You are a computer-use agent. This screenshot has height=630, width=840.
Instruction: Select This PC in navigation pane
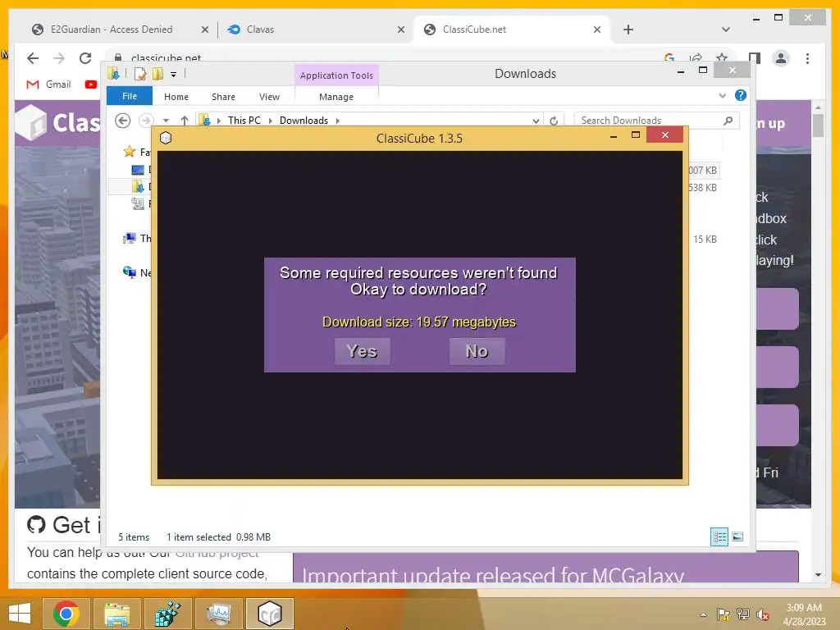[x=137, y=239]
